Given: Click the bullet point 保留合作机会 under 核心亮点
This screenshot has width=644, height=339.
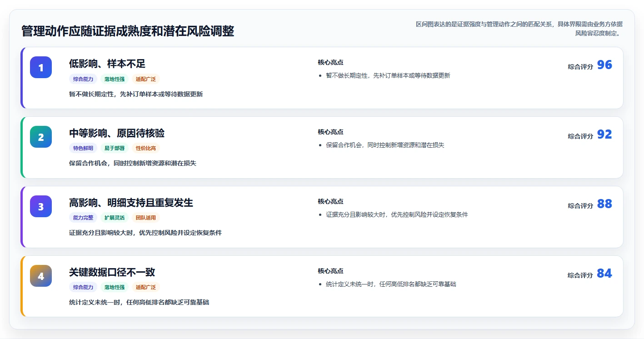Looking at the screenshot, I should pyautogui.click(x=385, y=145).
